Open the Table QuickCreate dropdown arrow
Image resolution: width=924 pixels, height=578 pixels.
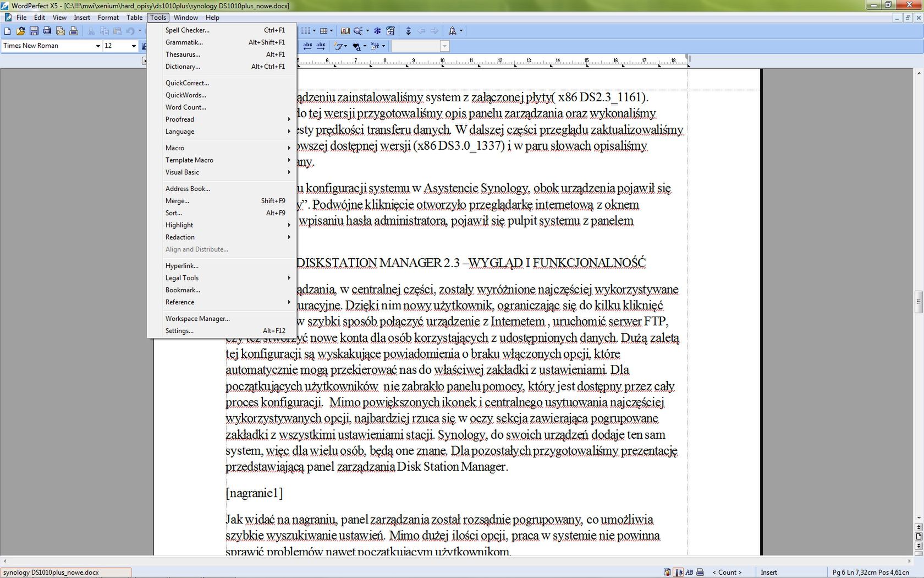331,31
